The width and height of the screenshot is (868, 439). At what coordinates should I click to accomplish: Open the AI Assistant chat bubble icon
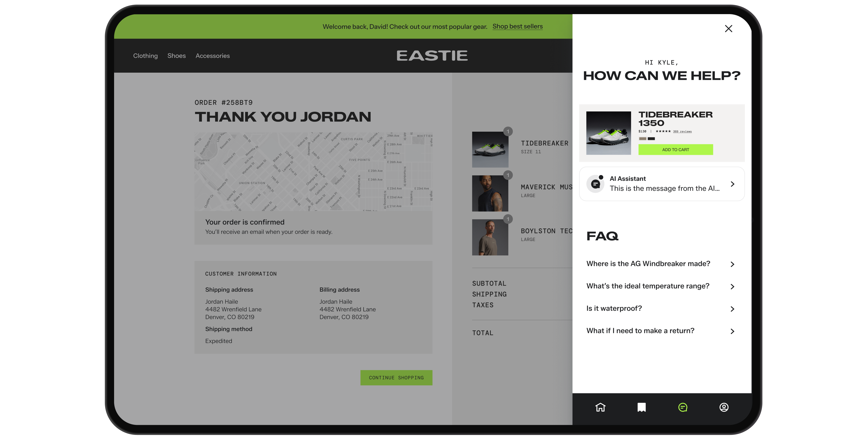pos(595,184)
